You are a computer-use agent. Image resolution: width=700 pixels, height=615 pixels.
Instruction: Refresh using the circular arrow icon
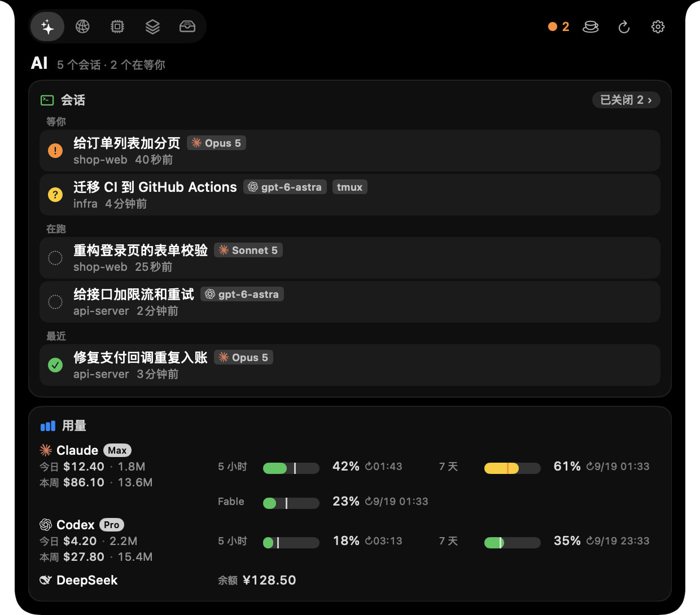click(624, 27)
